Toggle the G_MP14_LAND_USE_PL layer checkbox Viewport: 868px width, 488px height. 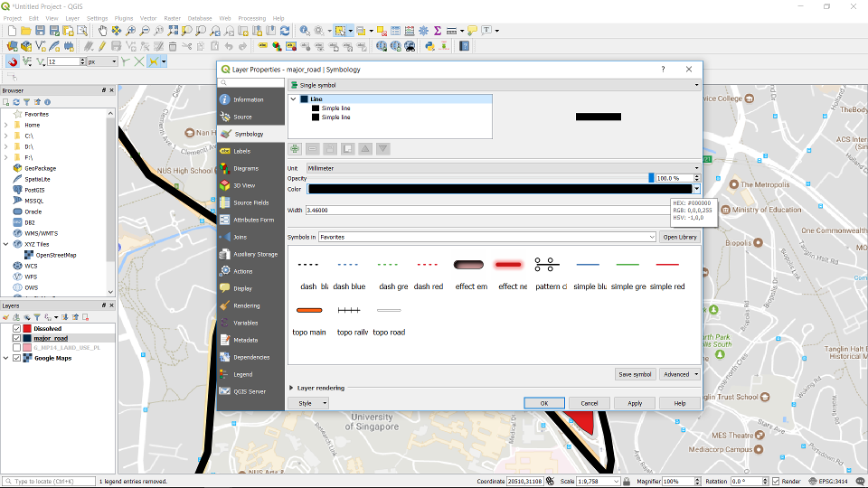pos(16,347)
